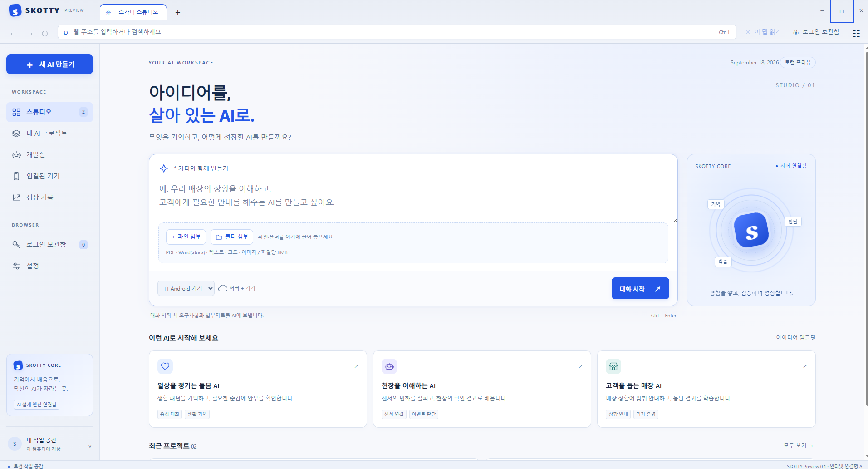Open 로그인 보관함 in sidebar

[x=49, y=245]
